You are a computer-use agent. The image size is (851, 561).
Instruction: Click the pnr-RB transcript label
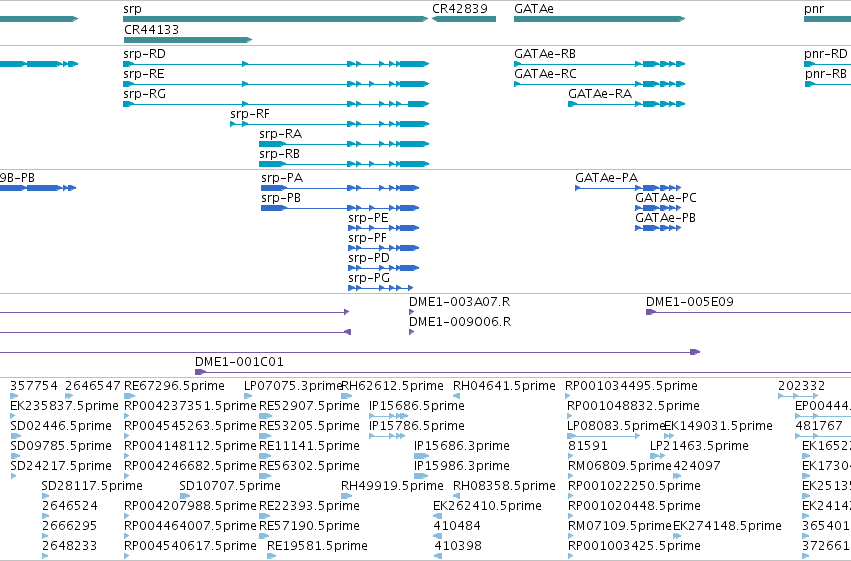pyautogui.click(x=825, y=74)
